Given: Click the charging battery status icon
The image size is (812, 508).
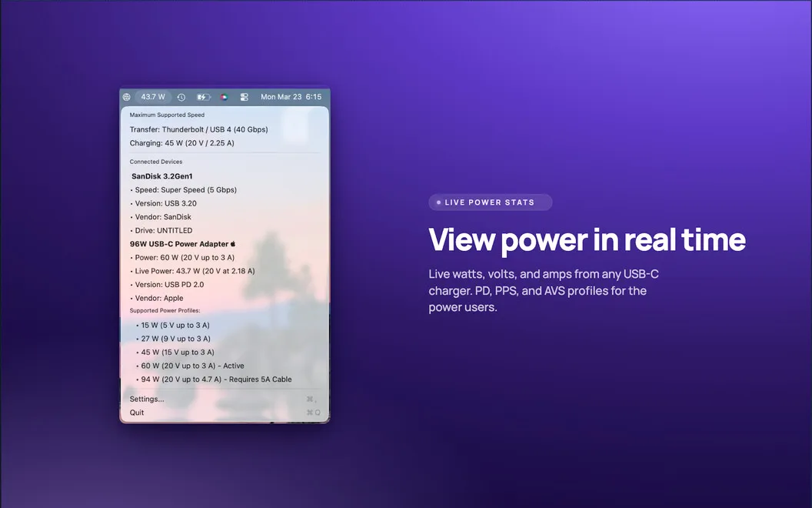Looking at the screenshot, I should point(204,97).
